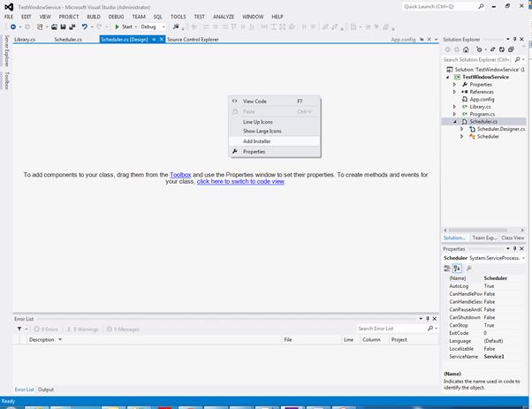Click the Open File folder icon
Image resolution: width=532 pixels, height=409 pixels.
click(x=54, y=27)
